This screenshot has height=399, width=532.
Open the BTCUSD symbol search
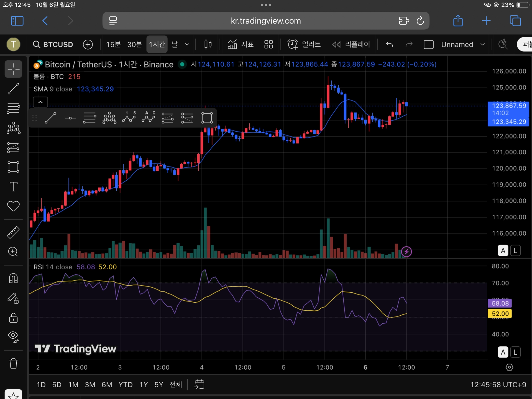click(x=53, y=44)
